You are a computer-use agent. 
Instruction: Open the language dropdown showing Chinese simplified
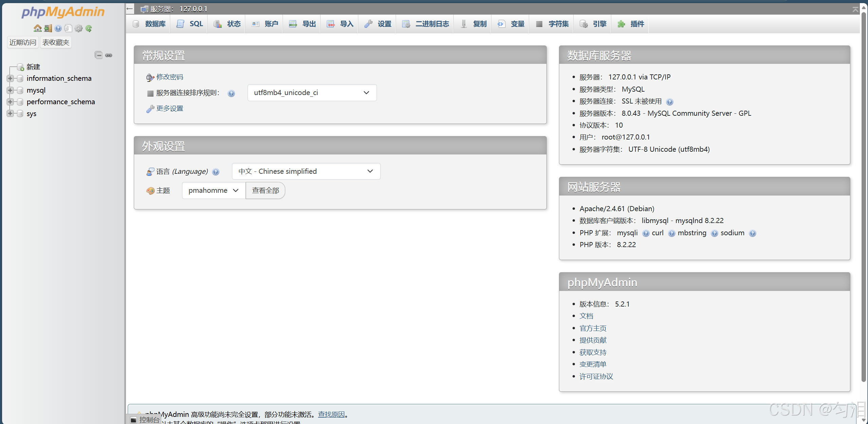click(306, 171)
